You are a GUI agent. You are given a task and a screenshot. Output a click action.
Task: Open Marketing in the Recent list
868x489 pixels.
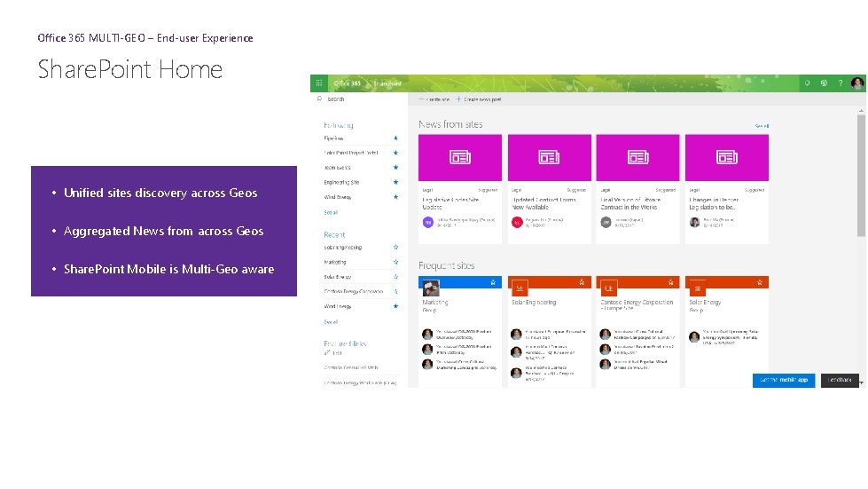pos(335,262)
